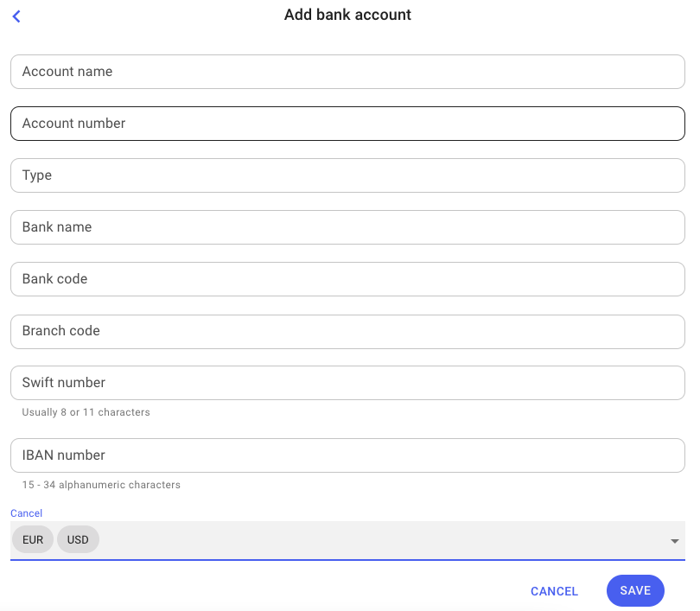This screenshot has width=700, height=611.
Task: Click the IBAN alphanumeric characters hint
Action: click(x=101, y=485)
